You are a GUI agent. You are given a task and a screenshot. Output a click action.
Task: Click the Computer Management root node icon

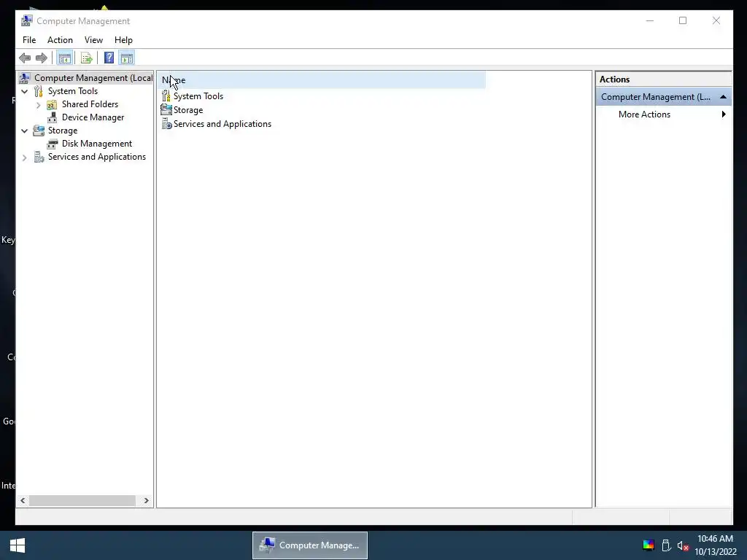(x=25, y=77)
